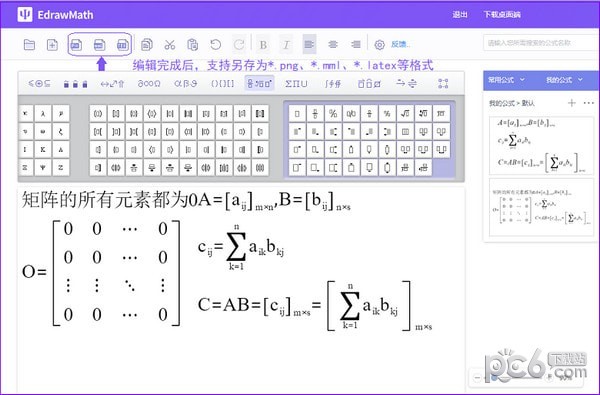Insert a double vertical bars template
Screen dimensions: 600x395
(188, 114)
